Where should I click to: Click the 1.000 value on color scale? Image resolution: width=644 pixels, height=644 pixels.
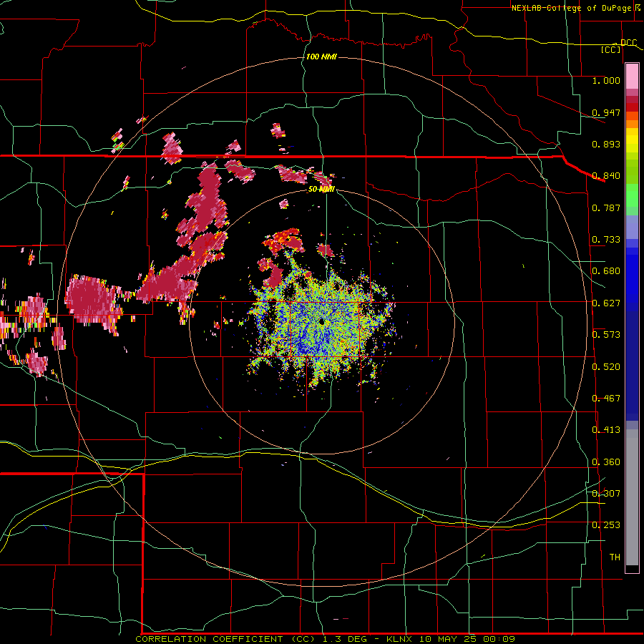(606, 80)
